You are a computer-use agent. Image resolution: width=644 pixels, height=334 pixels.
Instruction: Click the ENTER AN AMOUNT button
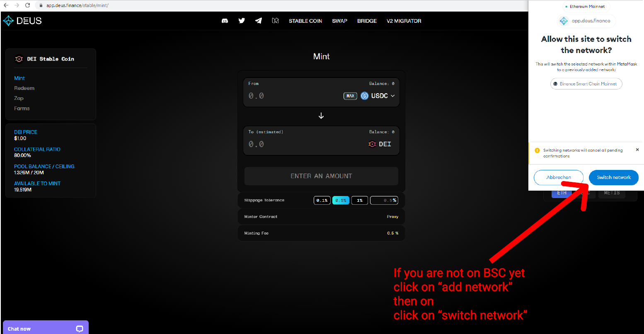[321, 176]
